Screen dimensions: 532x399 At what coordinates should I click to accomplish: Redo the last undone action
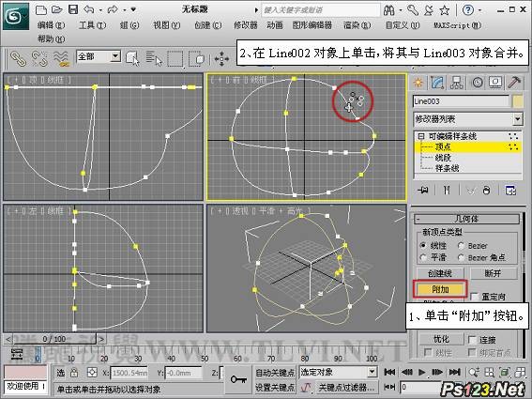pos(113,9)
